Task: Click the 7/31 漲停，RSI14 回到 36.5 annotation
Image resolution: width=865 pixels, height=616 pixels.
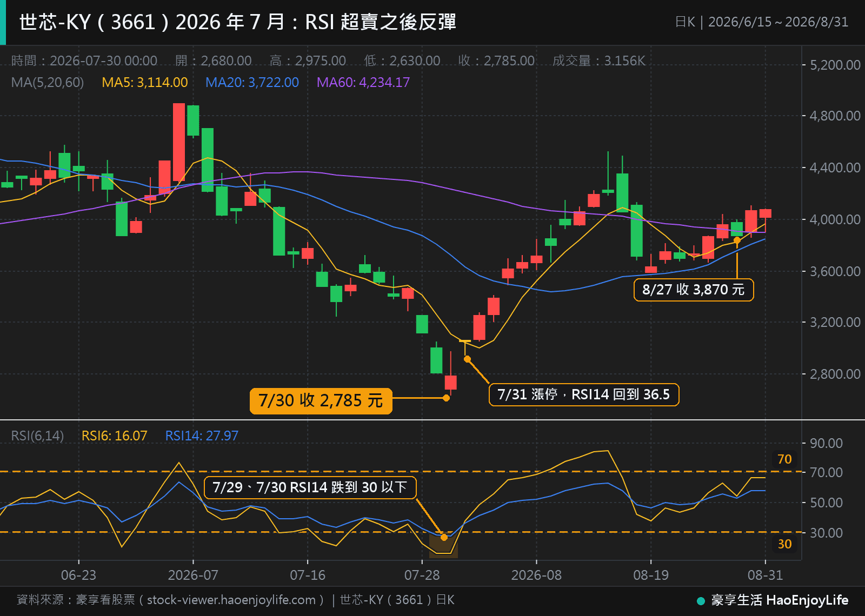Action: [x=584, y=394]
